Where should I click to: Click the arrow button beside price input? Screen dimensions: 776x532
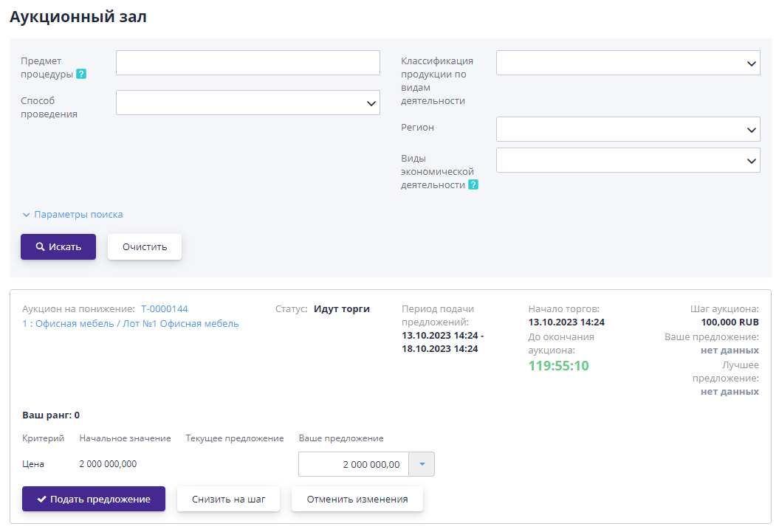[x=422, y=464]
